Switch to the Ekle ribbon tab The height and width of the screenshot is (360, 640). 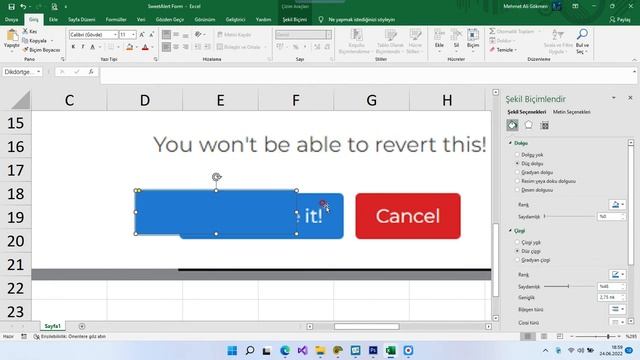tap(53, 20)
